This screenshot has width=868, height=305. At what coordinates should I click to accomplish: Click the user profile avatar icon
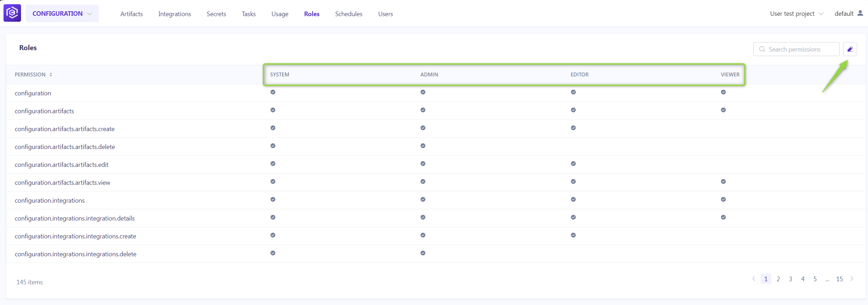(x=860, y=13)
